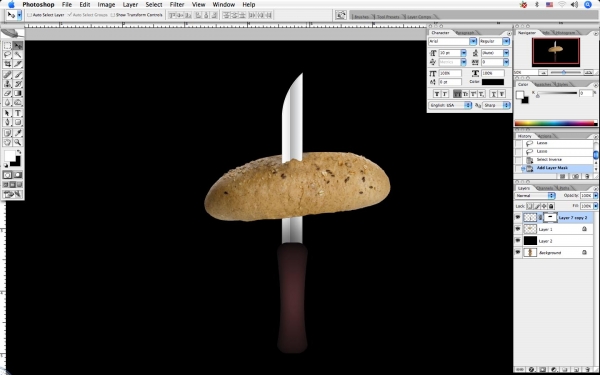Switch to Quick Mask mode
The height and width of the screenshot is (375, 600).
18,175
